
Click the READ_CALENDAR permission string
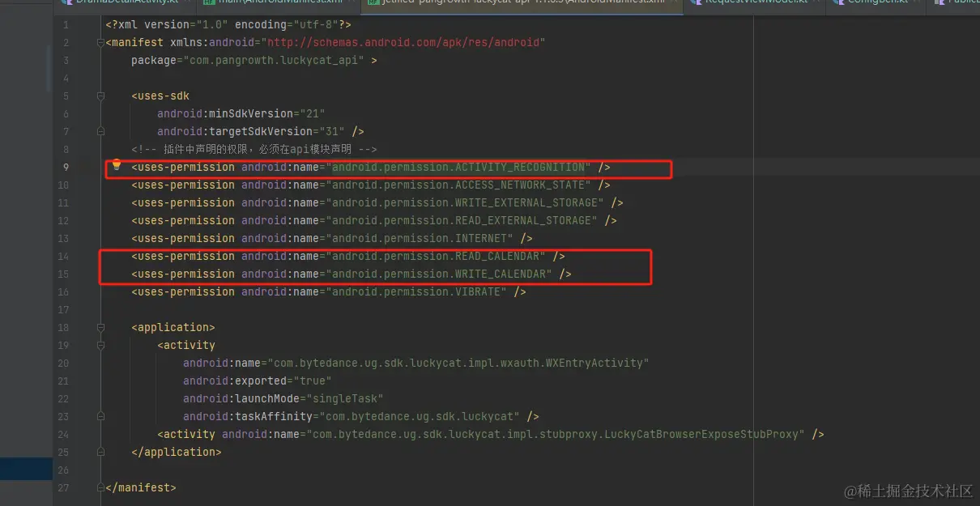pos(436,256)
